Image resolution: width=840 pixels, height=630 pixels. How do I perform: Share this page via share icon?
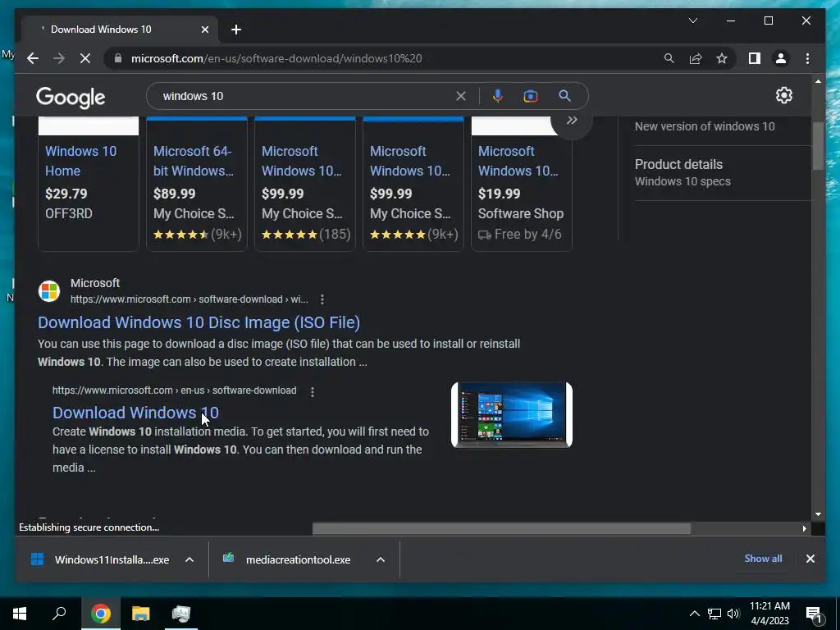(696, 58)
